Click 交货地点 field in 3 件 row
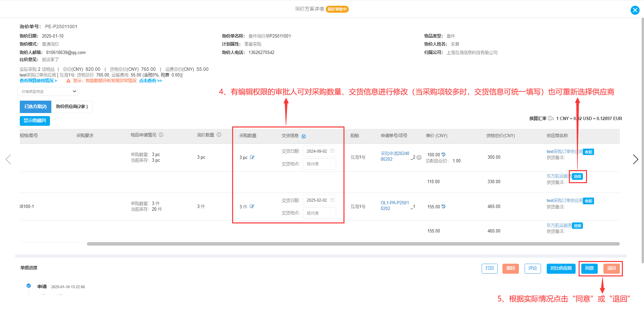This screenshot has height=315, width=644. click(319, 213)
